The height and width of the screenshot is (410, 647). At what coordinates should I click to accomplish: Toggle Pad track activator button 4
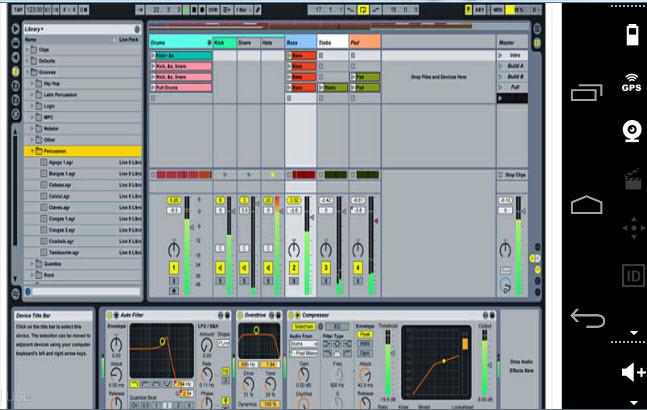[x=358, y=268]
